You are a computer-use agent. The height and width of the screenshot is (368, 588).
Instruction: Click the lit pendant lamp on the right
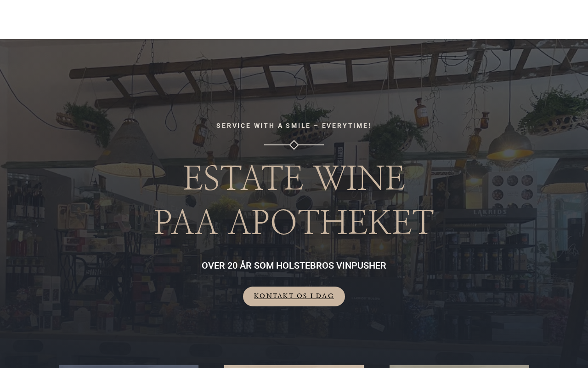[510, 145]
